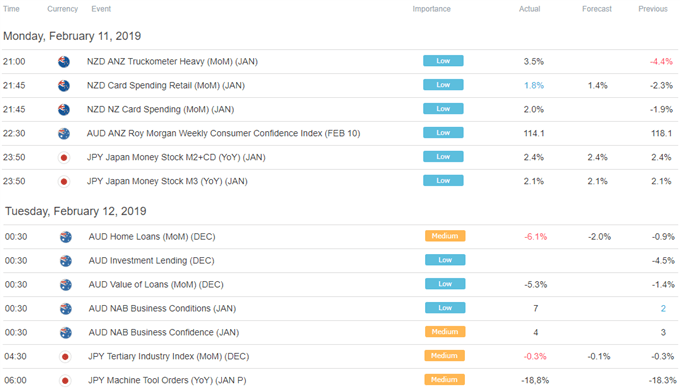This screenshot has height=390, width=680.
Task: Click the Japan flag beside Machine Tool Orders
Action: point(65,380)
